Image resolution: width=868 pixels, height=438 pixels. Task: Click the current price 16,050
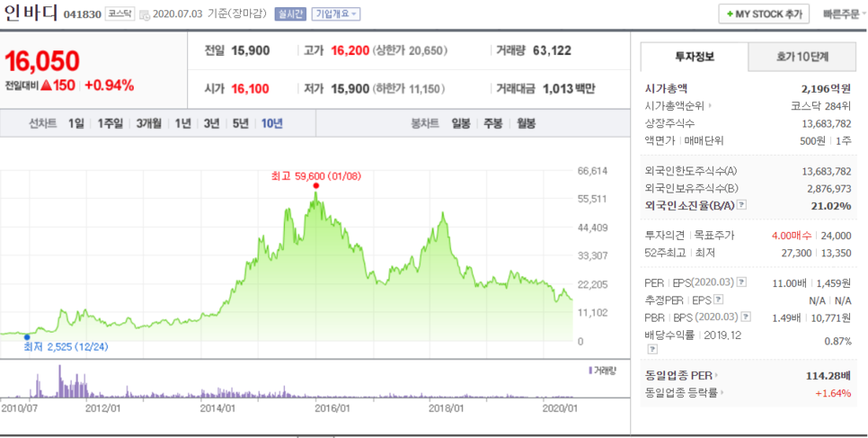42,61
